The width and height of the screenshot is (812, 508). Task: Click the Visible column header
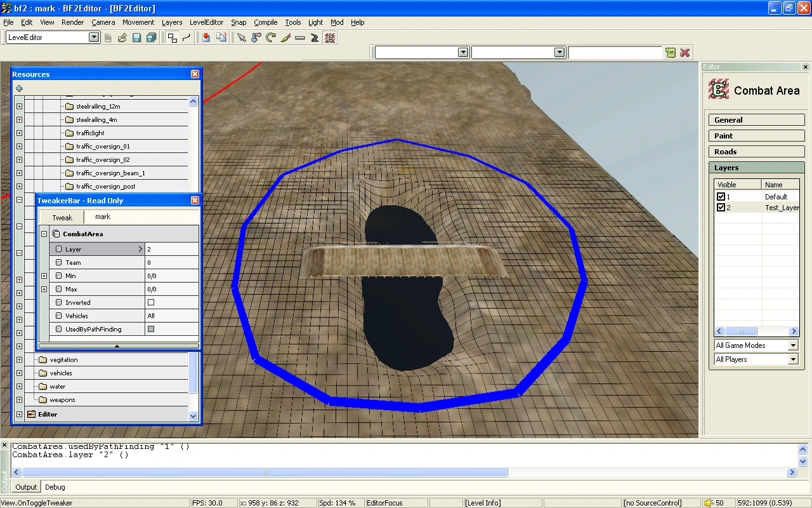738,185
